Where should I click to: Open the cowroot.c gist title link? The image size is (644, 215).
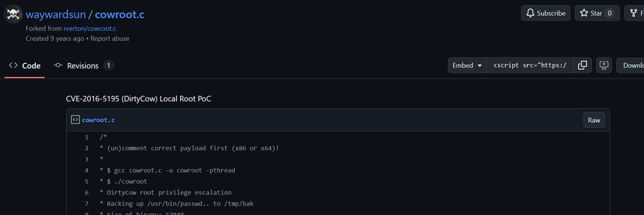(x=119, y=14)
